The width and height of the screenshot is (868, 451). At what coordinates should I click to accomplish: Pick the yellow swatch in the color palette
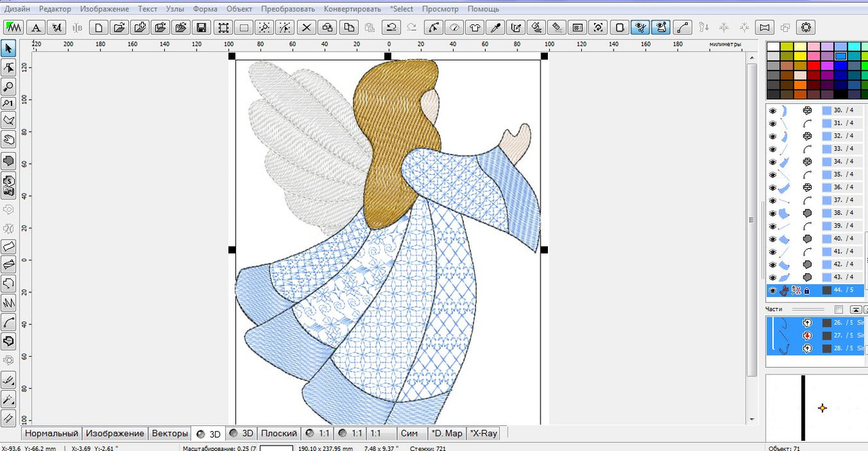pyautogui.click(x=800, y=56)
